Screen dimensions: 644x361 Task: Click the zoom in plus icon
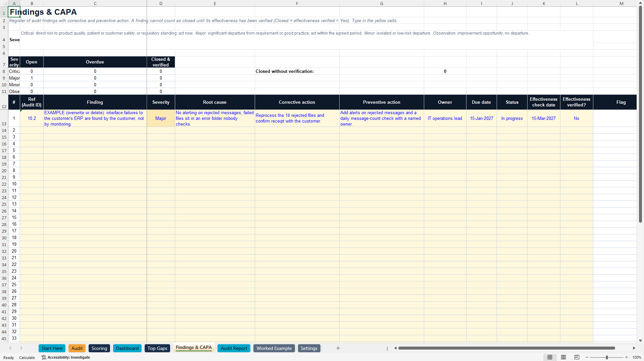click(x=627, y=357)
